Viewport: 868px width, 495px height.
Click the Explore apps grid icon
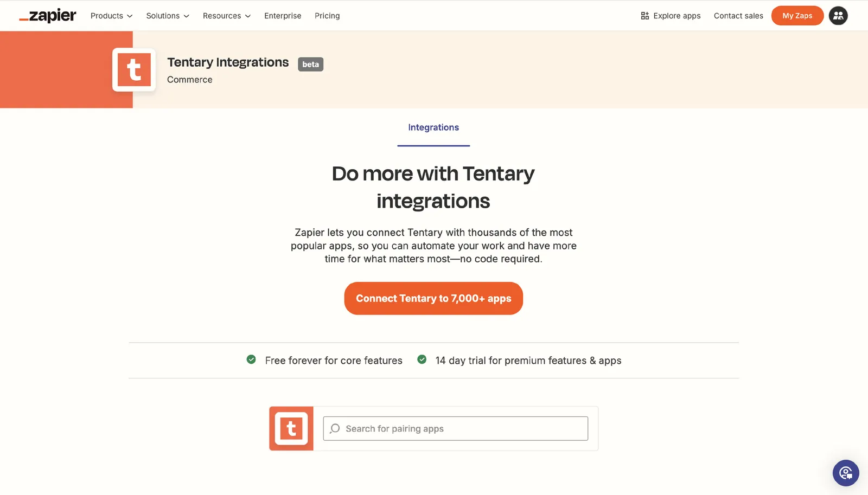coord(644,16)
